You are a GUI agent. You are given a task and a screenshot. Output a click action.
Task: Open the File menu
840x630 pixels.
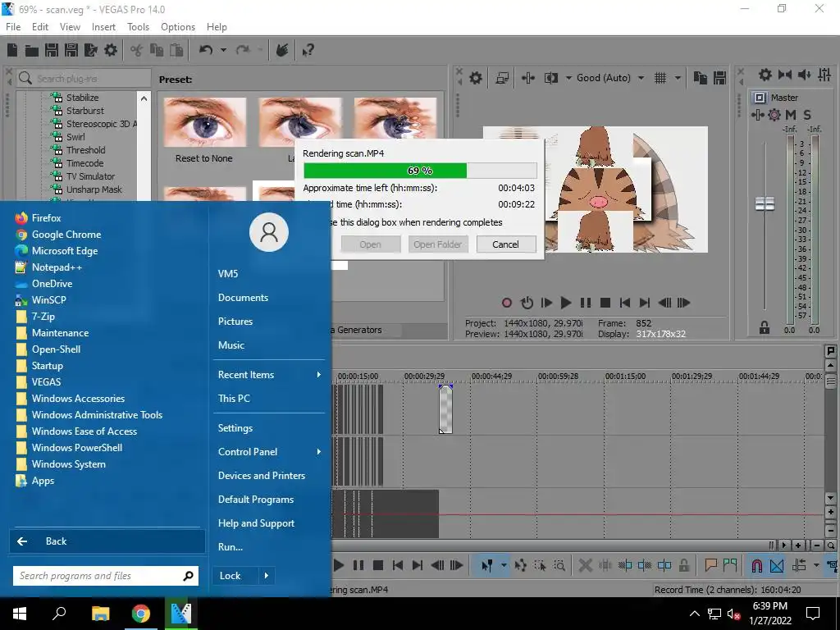[13, 27]
